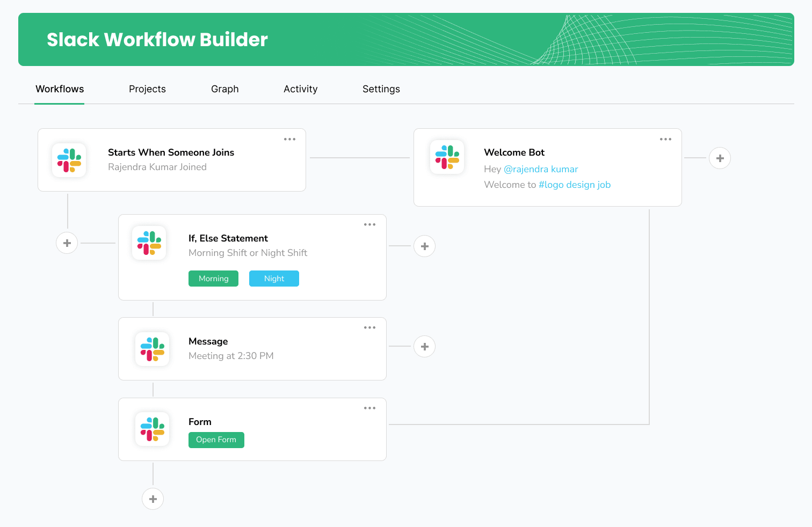Click the plus icon below the Form node
812x527 pixels.
[x=153, y=499]
